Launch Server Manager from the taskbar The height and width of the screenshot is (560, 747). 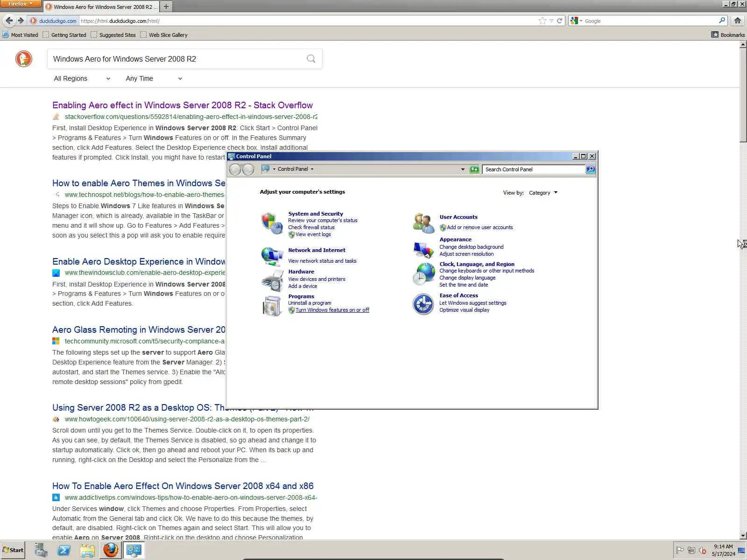pyautogui.click(x=41, y=550)
